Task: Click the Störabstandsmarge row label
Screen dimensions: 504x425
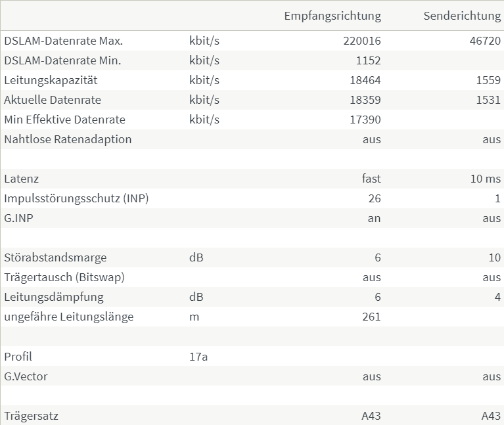Action: tap(55, 257)
